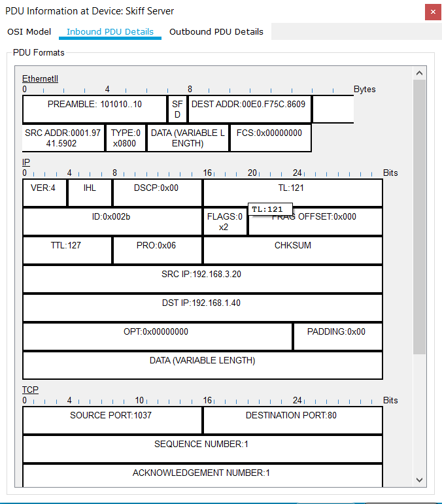442x504 pixels.
Task: Click ACKNOWLEDGEMENT NUMBER:1 field
Action: click(203, 476)
